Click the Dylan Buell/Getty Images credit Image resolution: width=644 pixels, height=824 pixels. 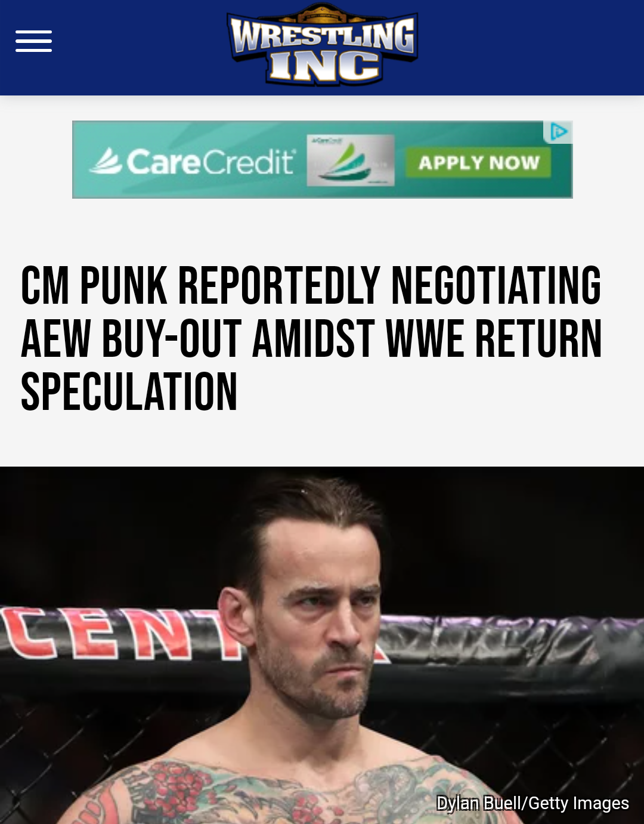532,803
